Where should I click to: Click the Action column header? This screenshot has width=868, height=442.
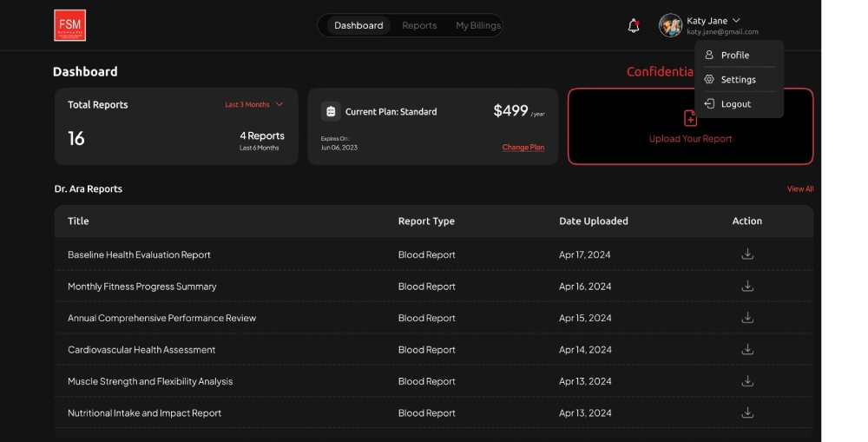click(x=747, y=221)
